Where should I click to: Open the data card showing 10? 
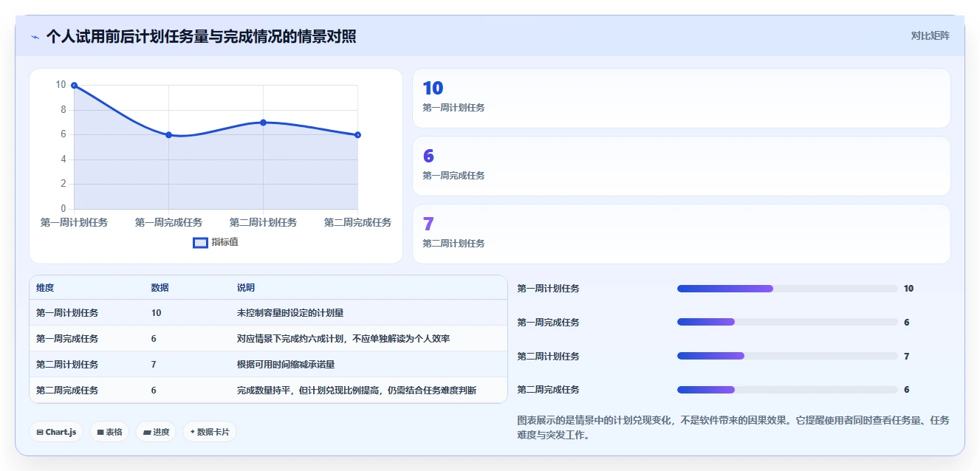pos(681,98)
